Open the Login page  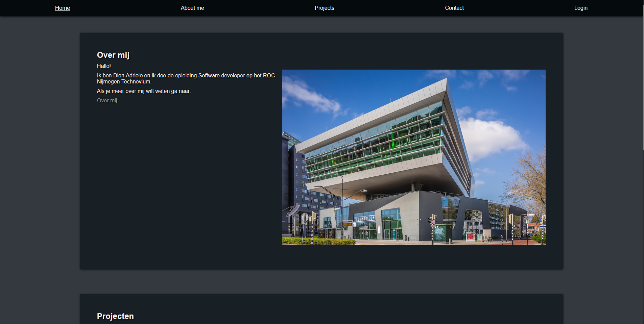coord(580,8)
